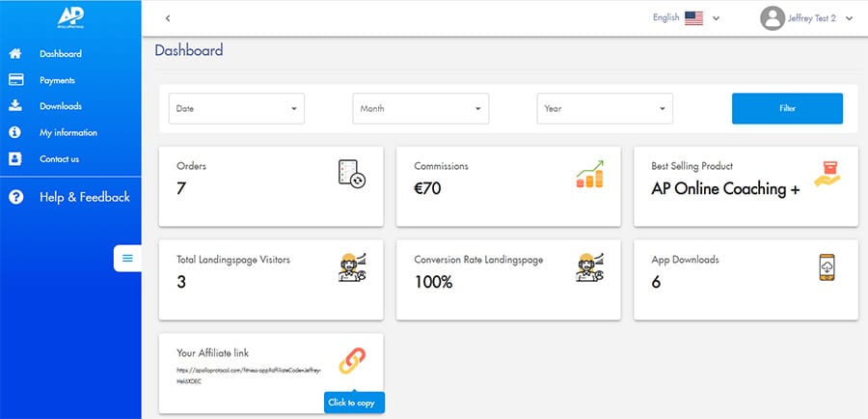Click the Orders value 7
This screenshot has height=419, width=868.
click(x=181, y=189)
